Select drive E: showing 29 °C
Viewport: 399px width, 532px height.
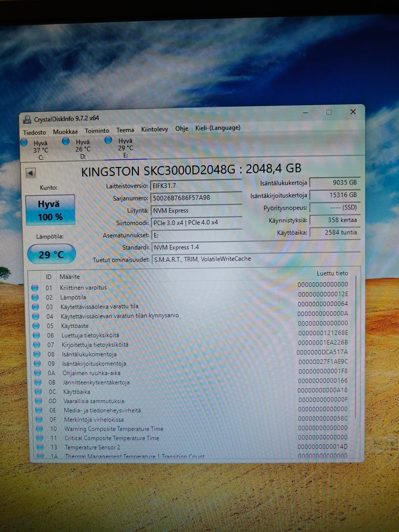pos(126,148)
